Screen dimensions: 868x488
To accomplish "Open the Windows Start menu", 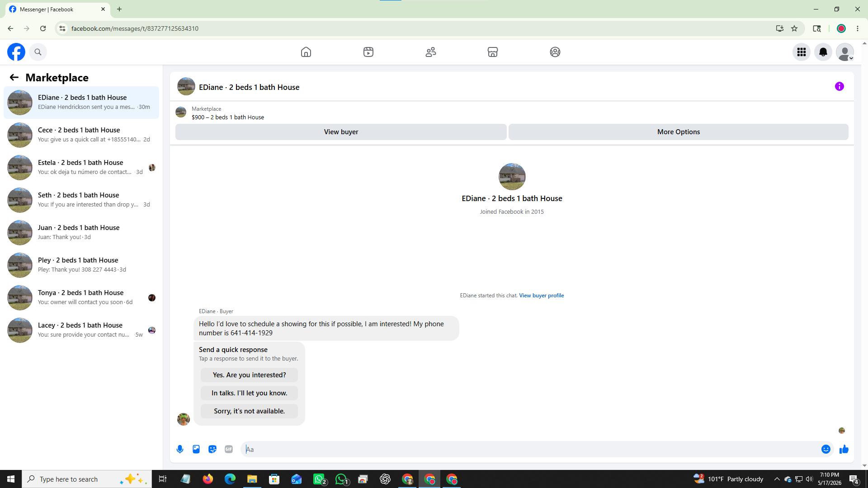I will 11,479.
